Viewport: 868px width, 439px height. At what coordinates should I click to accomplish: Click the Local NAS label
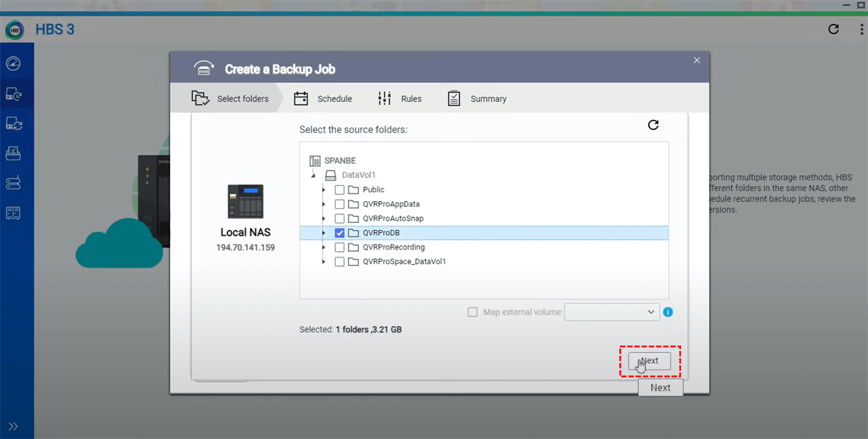pyautogui.click(x=245, y=233)
